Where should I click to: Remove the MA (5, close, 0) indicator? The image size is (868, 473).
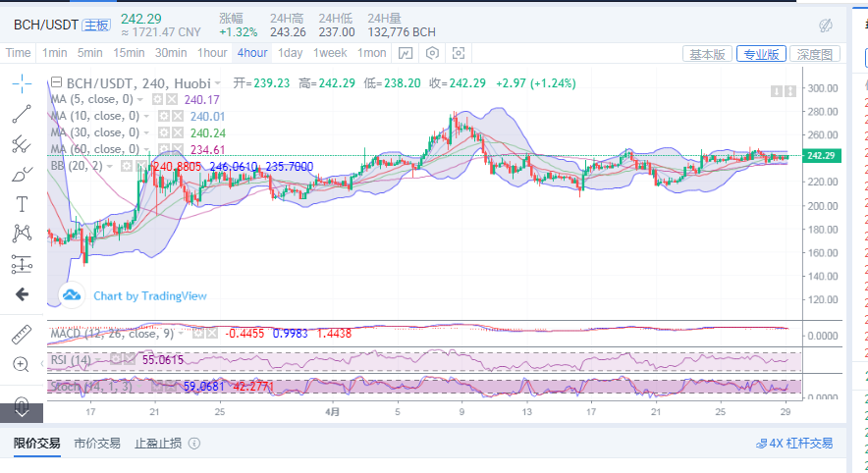click(172, 100)
